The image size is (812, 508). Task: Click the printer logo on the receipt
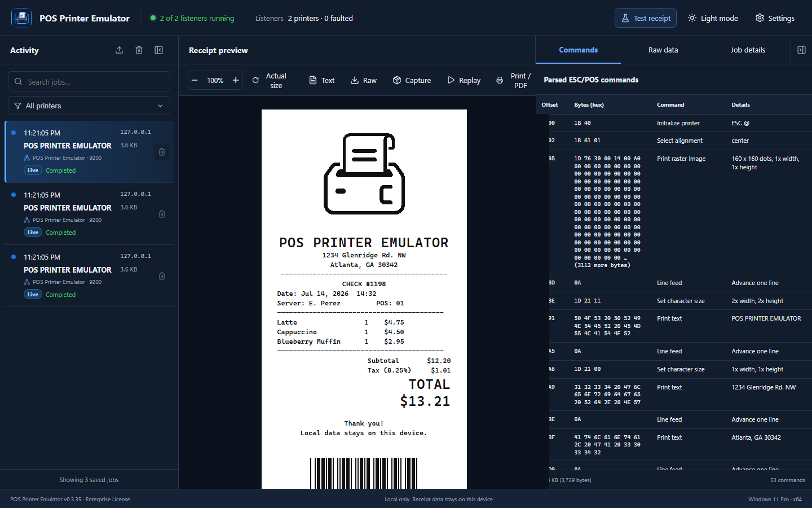click(x=364, y=173)
